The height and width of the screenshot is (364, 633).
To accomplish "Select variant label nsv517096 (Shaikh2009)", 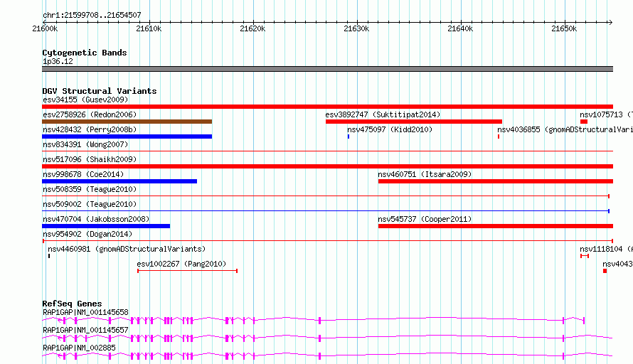I will coord(90,159).
